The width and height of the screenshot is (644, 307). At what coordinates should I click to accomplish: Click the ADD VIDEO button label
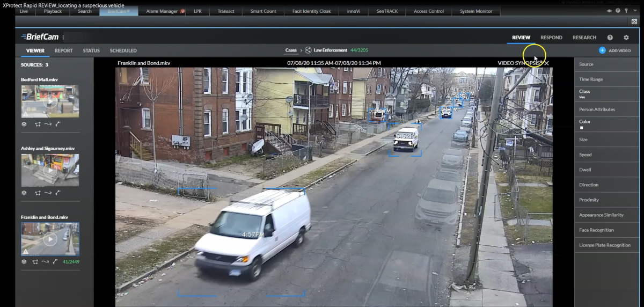619,50
